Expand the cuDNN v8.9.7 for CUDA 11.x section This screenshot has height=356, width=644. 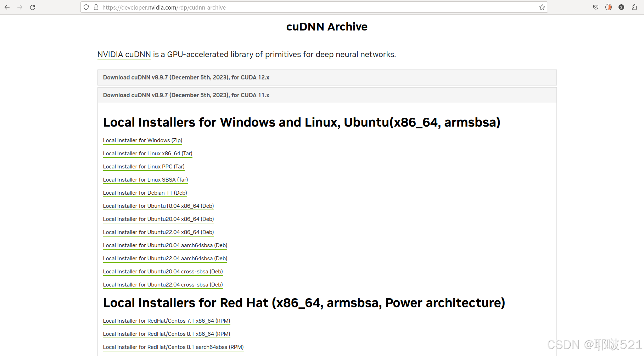pos(186,95)
